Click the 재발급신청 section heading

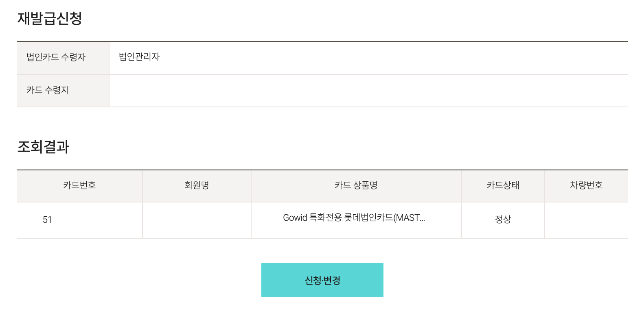point(50,19)
